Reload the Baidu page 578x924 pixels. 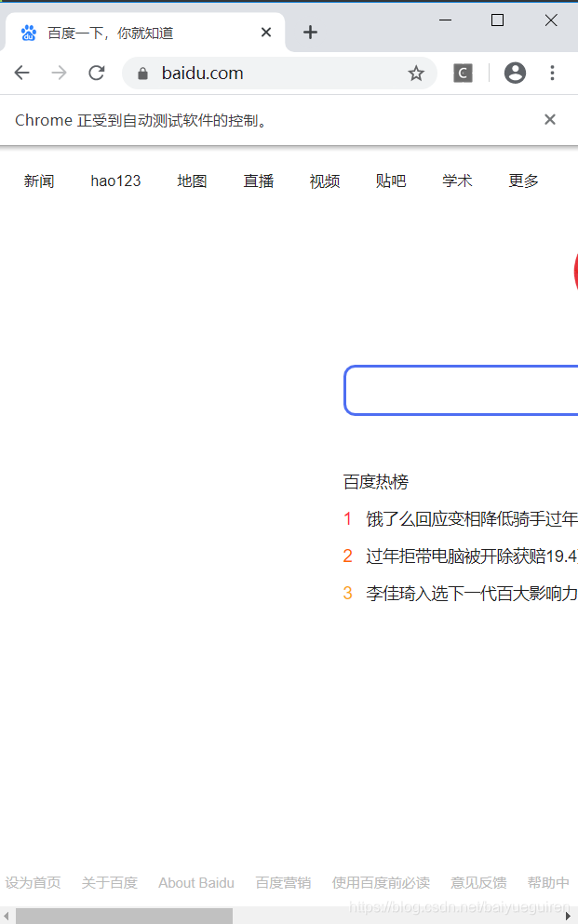coord(97,74)
